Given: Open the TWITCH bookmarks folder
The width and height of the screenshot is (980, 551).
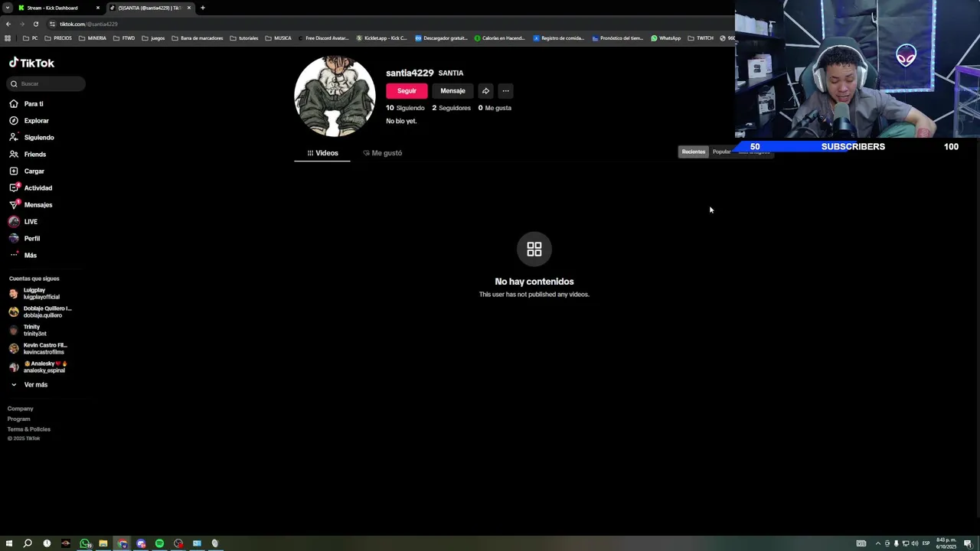Looking at the screenshot, I should point(701,38).
